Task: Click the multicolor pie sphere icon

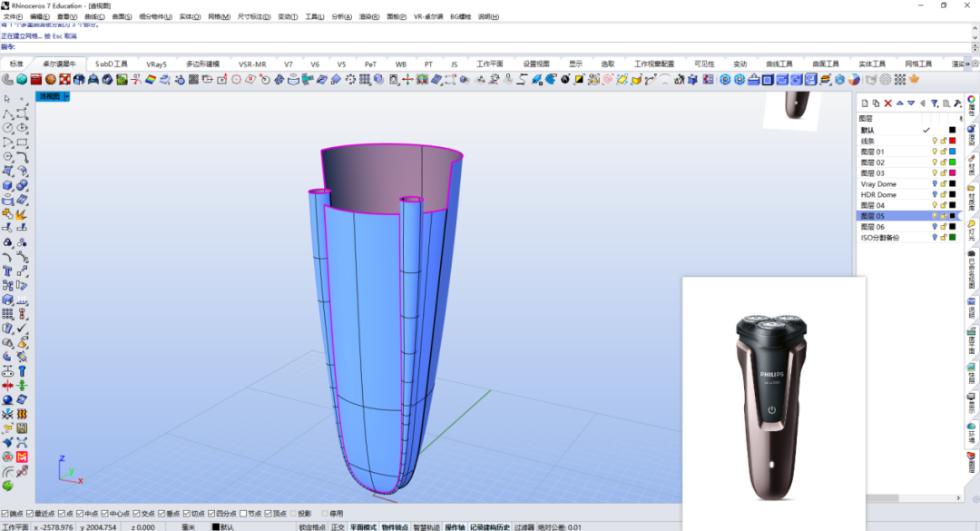Action: 854,80
